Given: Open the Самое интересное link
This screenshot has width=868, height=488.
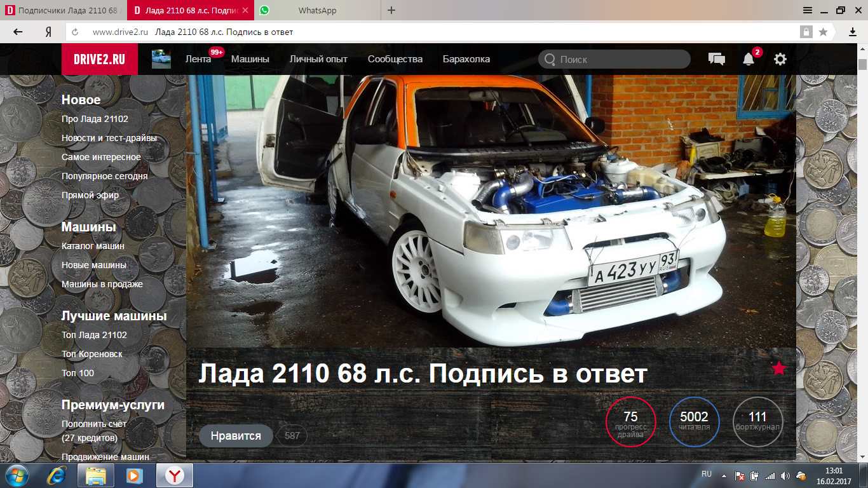Looking at the screenshot, I should coord(101,157).
